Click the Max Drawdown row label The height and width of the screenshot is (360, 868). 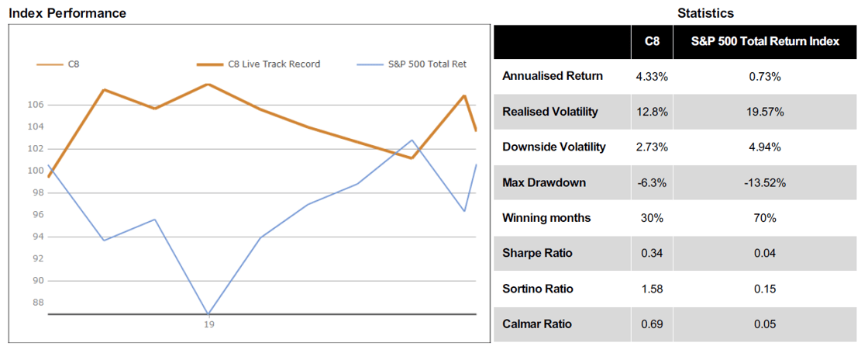coord(543,183)
